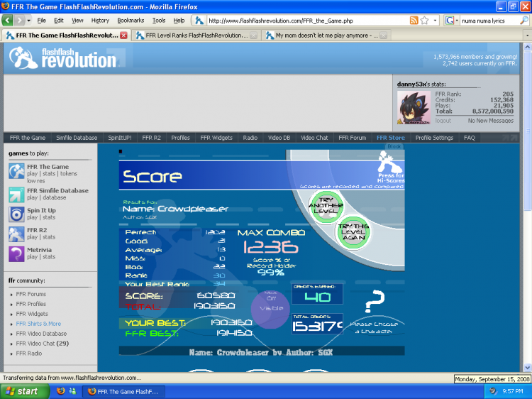Open FFR Forum in nav bar
The width and height of the screenshot is (532, 399).
point(352,138)
